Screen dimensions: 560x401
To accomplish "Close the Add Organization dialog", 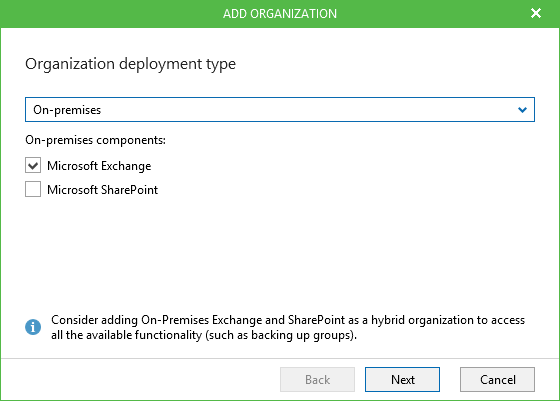I will pos(536,13).
